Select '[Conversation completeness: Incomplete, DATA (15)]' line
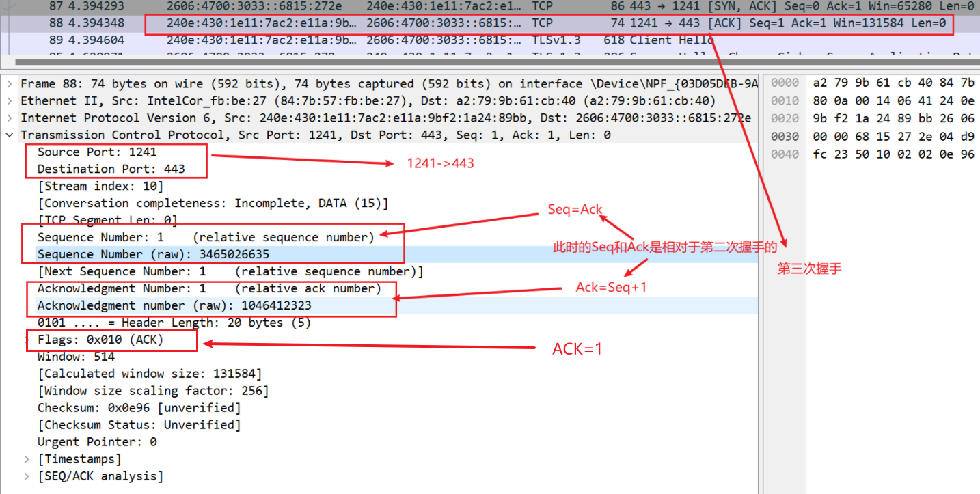This screenshot has width=980, height=494. coord(213,203)
